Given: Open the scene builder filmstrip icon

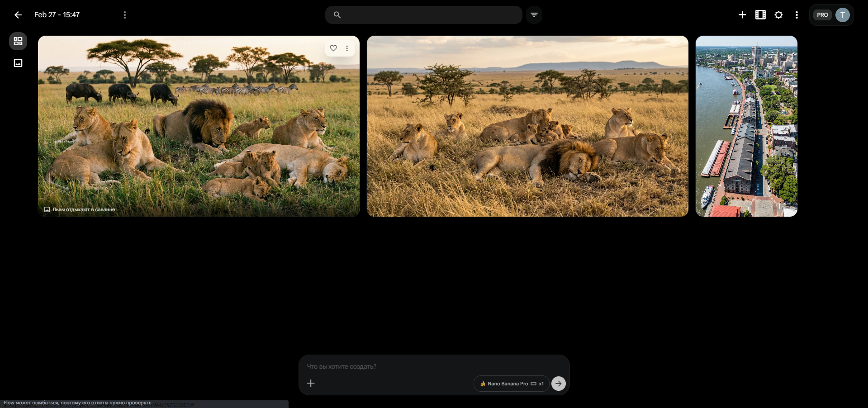Looking at the screenshot, I should 760,15.
